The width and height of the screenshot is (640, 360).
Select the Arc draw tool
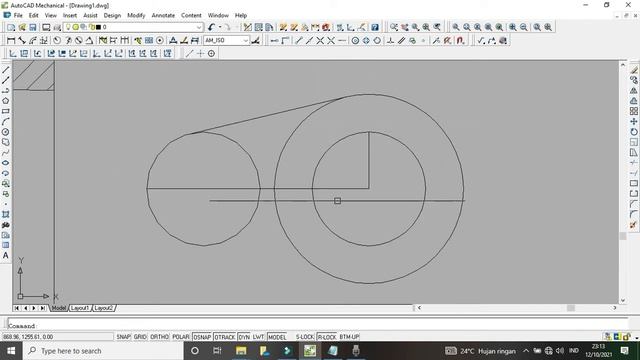click(x=6, y=122)
